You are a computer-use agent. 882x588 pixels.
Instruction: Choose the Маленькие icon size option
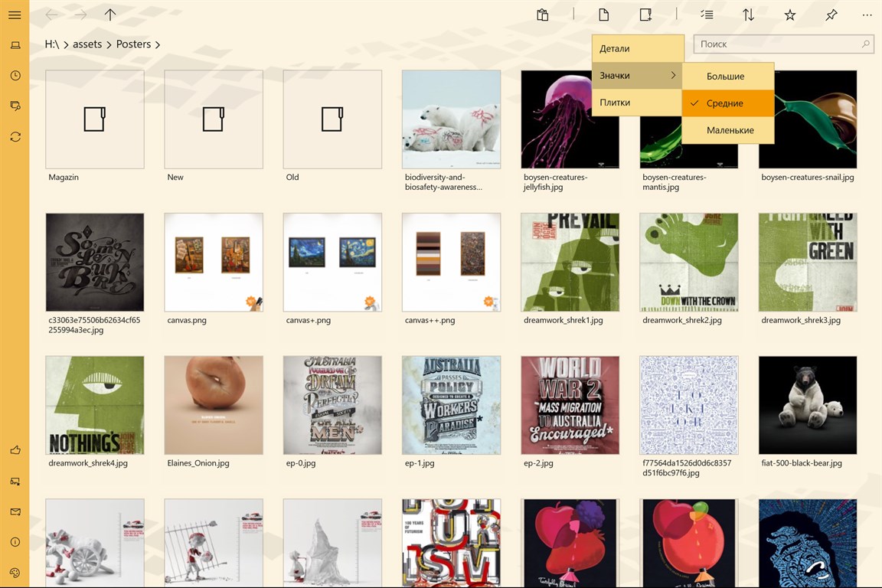(727, 130)
